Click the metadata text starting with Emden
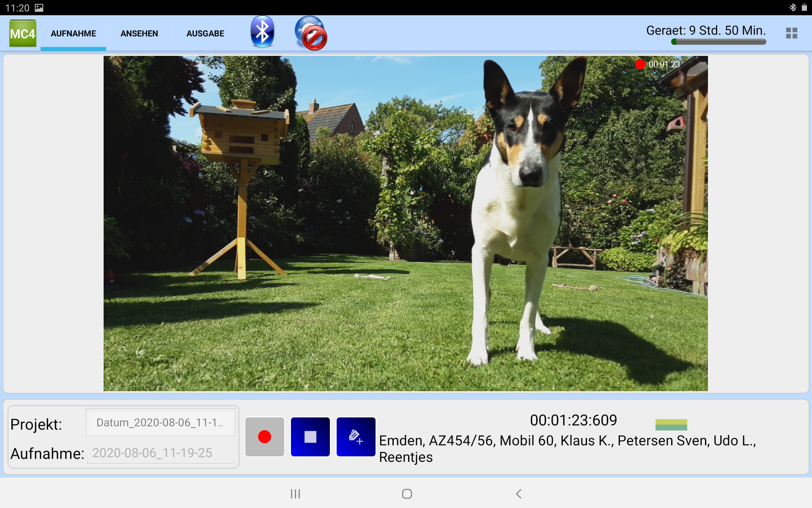Screen dimensions: 812x508 [568, 449]
